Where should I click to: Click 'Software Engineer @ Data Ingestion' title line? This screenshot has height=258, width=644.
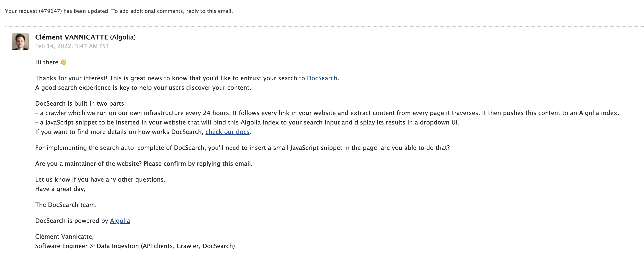pyautogui.click(x=135, y=246)
